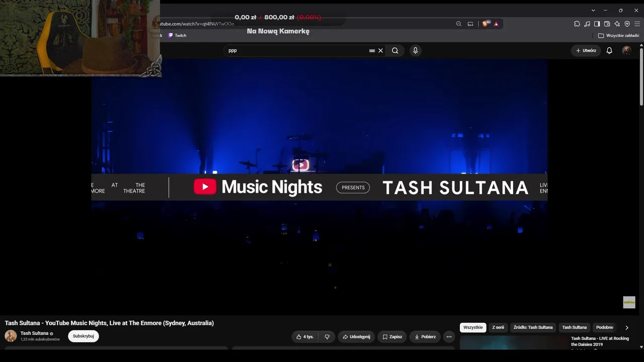Image resolution: width=644 pixels, height=362 pixels.
Task: Click the YouTube search magnifier button
Action: (x=395, y=50)
